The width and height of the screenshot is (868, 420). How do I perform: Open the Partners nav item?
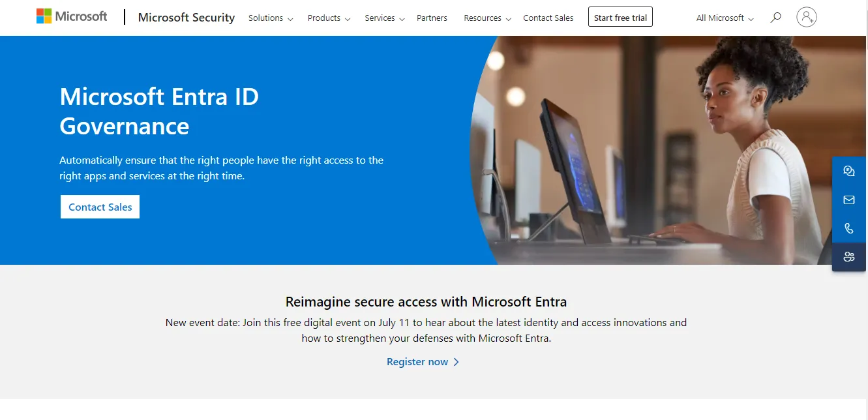click(x=432, y=18)
